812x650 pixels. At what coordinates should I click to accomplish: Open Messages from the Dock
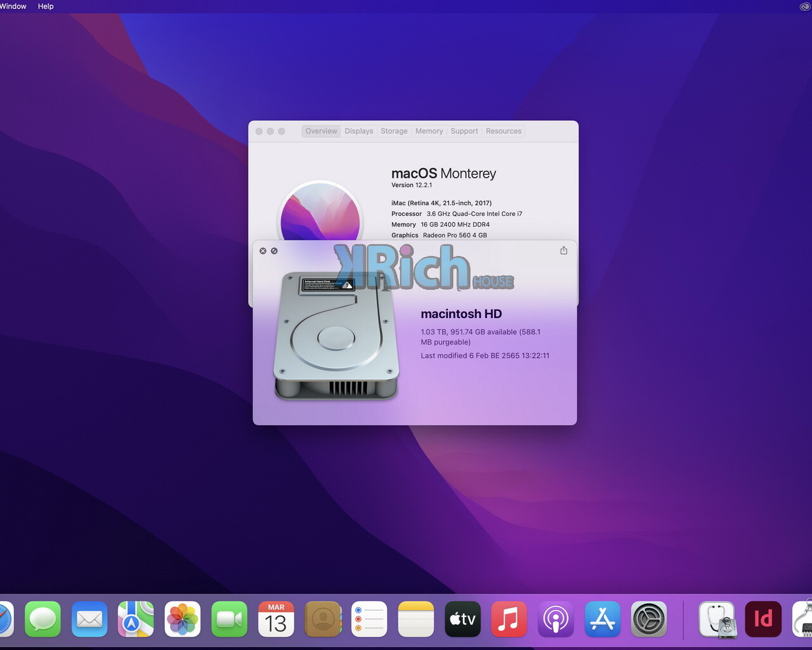tap(43, 619)
